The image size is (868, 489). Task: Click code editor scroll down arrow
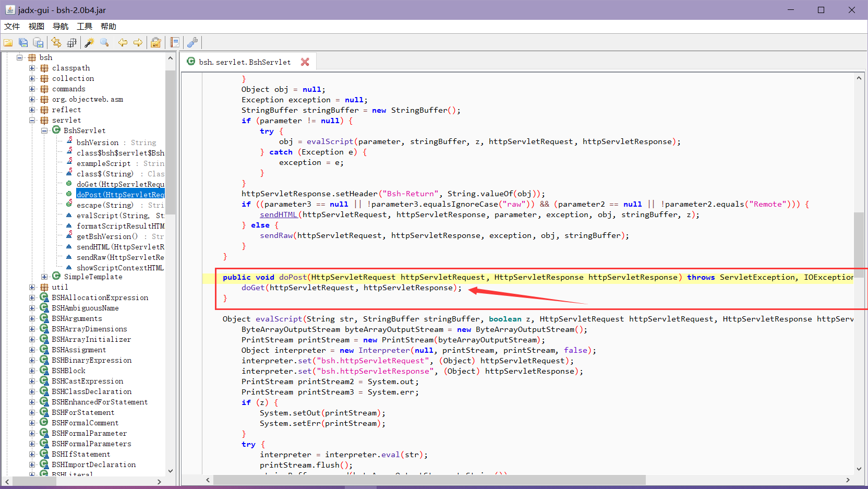click(x=859, y=469)
